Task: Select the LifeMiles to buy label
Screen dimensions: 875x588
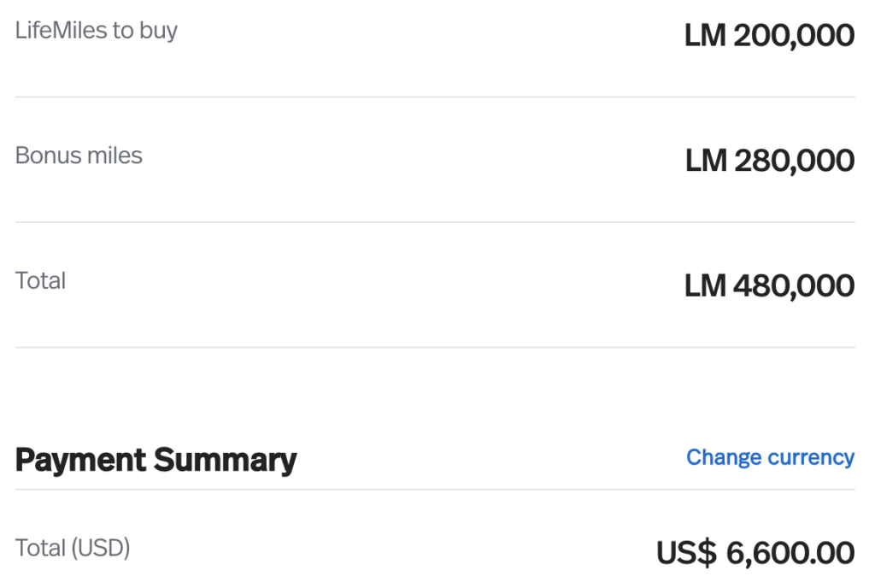Action: click(96, 31)
